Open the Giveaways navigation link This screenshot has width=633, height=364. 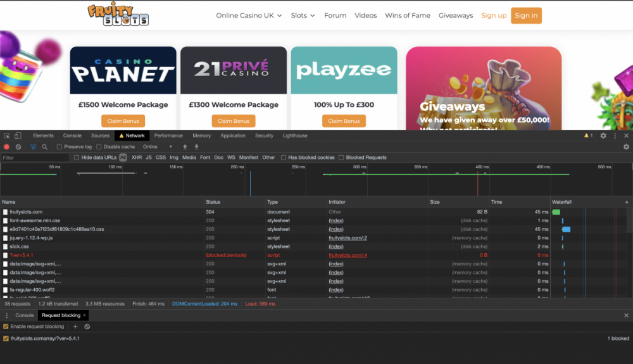[x=456, y=15]
